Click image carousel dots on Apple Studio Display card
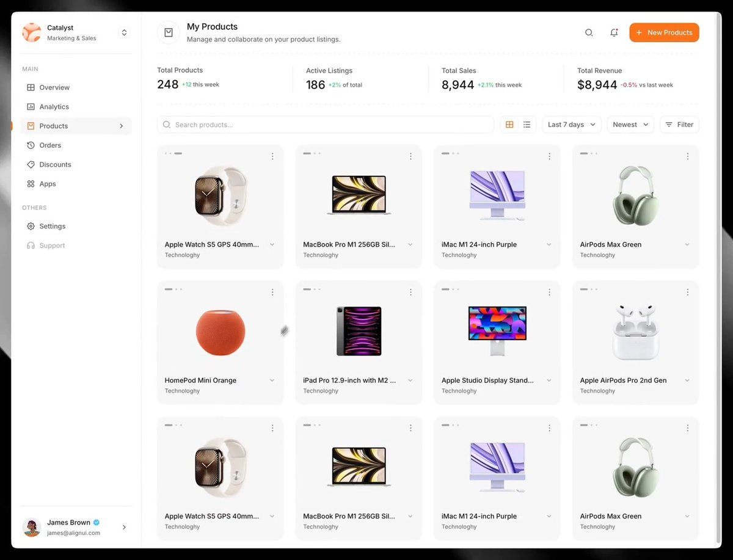 (450, 289)
